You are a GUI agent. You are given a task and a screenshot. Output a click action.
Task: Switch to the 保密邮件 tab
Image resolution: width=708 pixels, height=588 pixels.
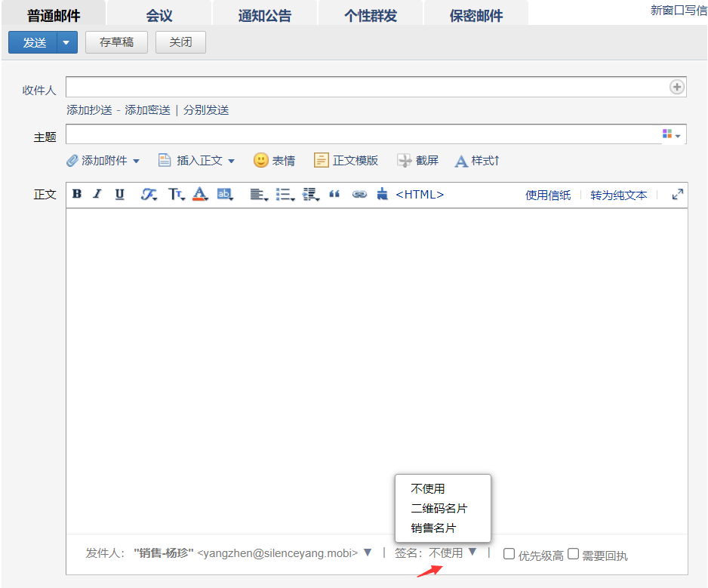pyautogui.click(x=476, y=15)
